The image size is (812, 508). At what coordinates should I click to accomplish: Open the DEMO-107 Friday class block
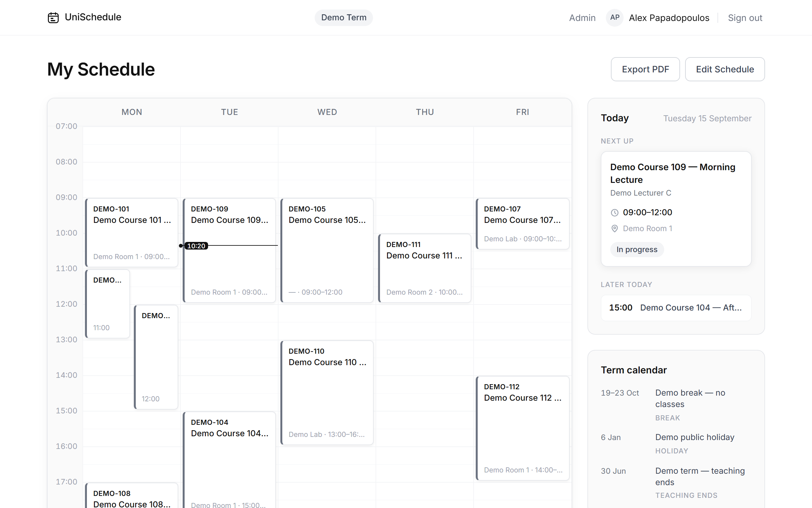tap(522, 224)
